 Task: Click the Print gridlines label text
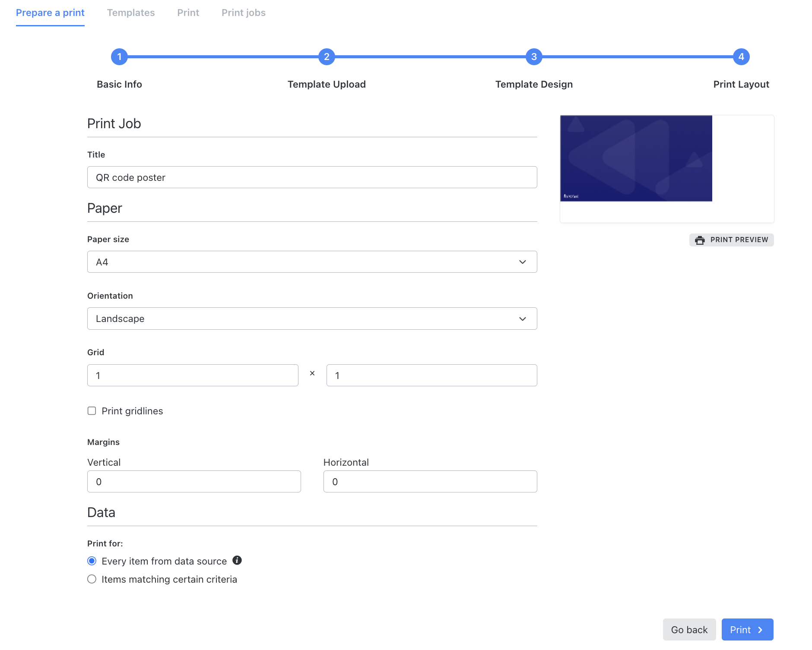coord(132,411)
